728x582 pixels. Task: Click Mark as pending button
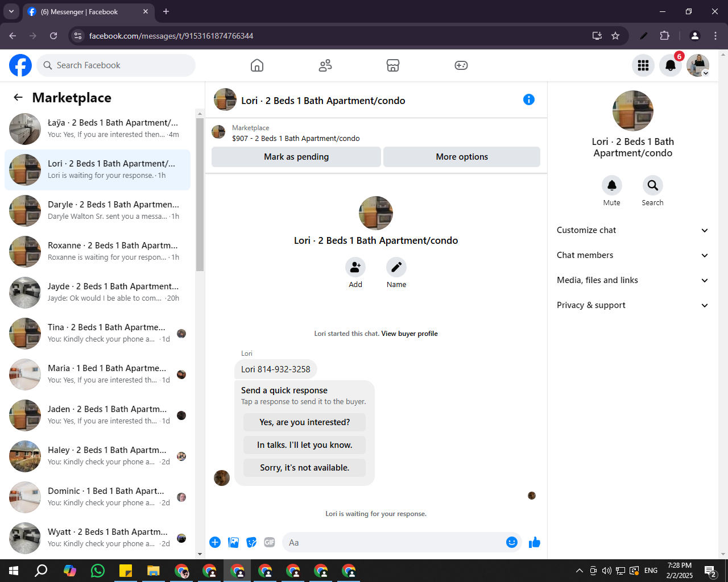[296, 157]
